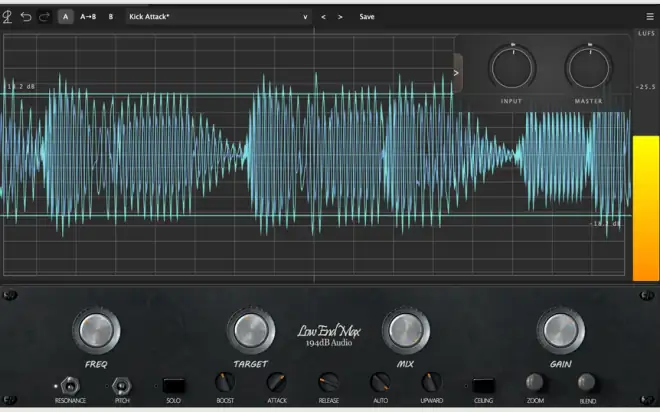Click the UPWARD knob
The image size is (660, 412).
[x=431, y=383]
